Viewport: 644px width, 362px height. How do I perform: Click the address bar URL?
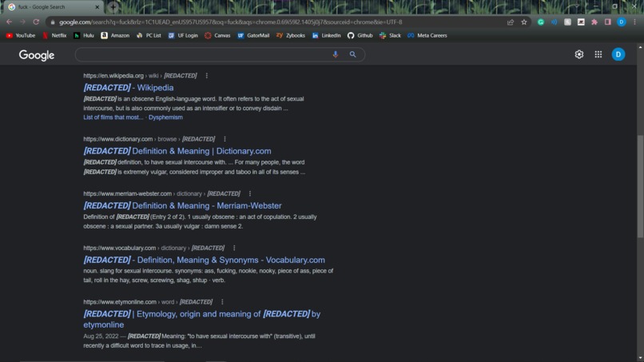pos(230,22)
